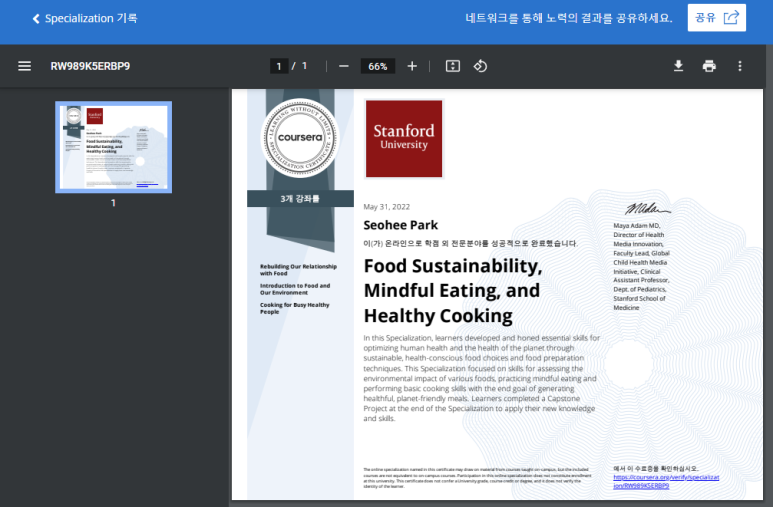
Task: Click the course Rebuilding Our Relationship with Food
Action: [x=298, y=270]
